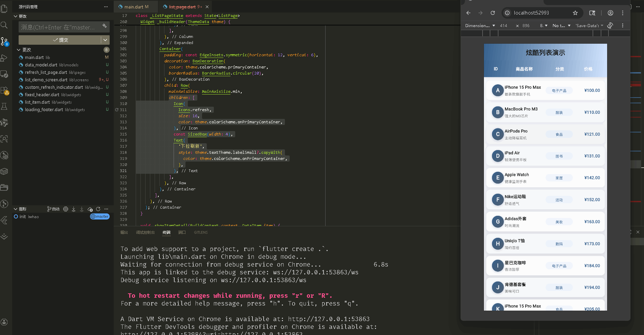Open the iPhone 15 Pro Max ¥100.00 item
Image resolution: width=644 pixels, height=335 pixels.
(x=545, y=90)
